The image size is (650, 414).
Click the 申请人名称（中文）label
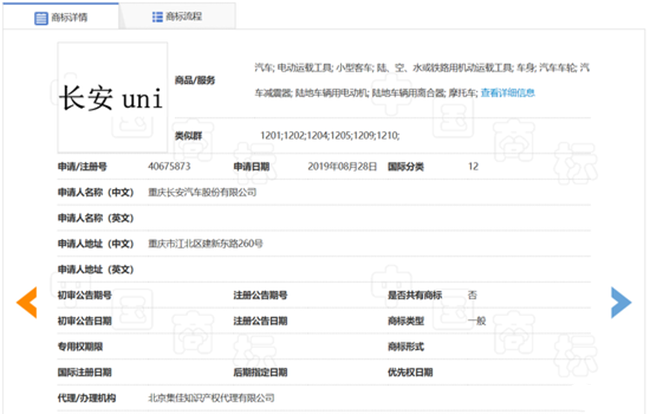[95, 192]
